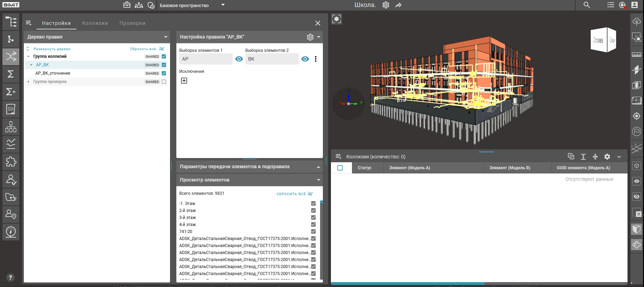Open the collisions tool in left sidebar
644x287 pixels.
pyautogui.click(x=11, y=56)
